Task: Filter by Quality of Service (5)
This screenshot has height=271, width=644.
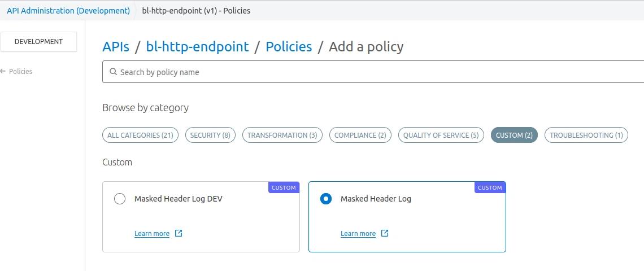Action: pyautogui.click(x=441, y=135)
